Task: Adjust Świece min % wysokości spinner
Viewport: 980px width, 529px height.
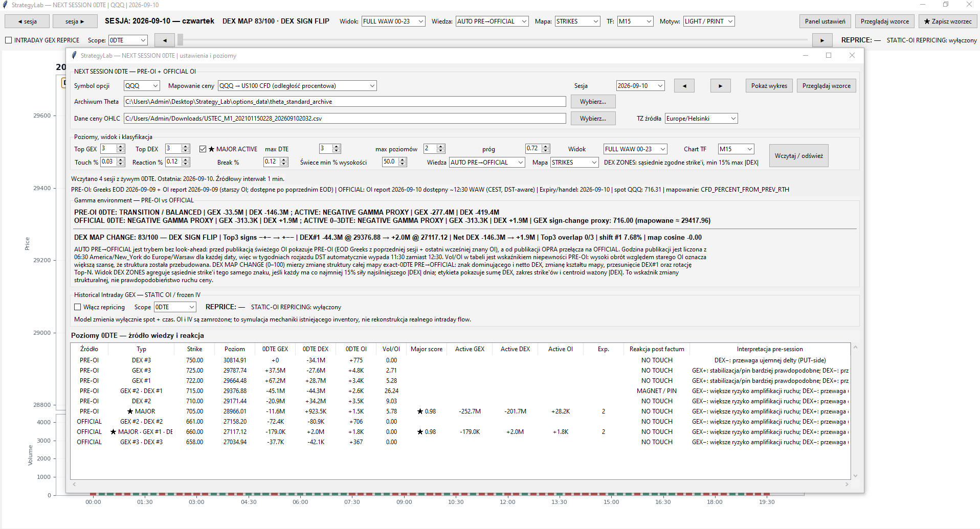Action: (x=403, y=162)
